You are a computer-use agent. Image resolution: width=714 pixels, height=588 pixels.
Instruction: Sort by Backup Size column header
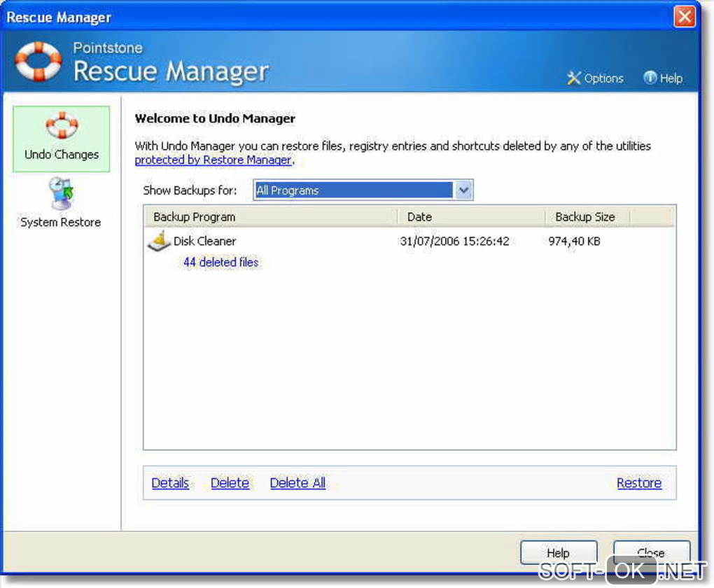(587, 217)
